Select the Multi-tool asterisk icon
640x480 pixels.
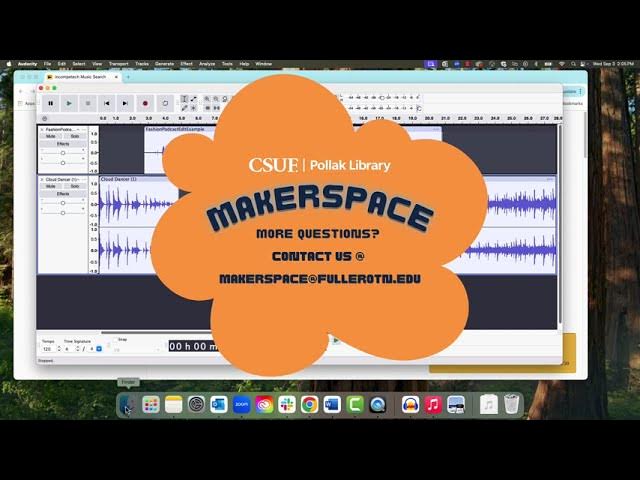coord(193,108)
